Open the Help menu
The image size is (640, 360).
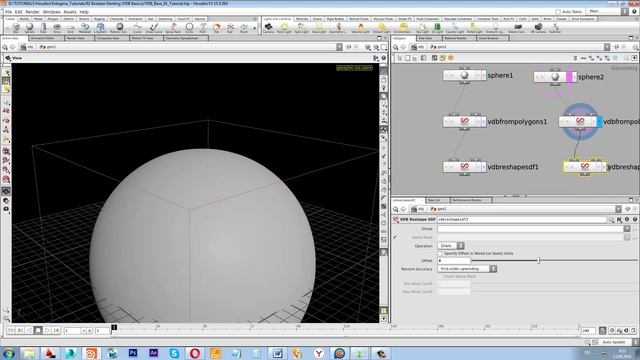(84, 12)
